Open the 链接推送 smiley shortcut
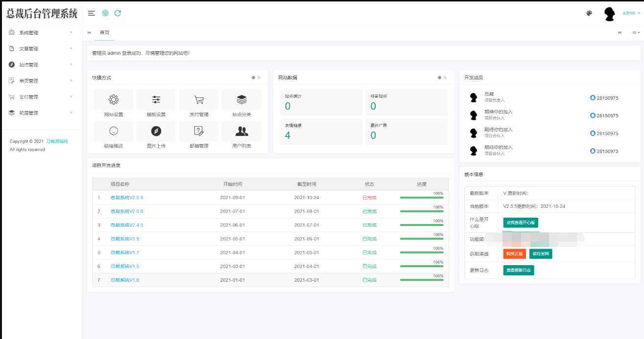The width and height of the screenshot is (644, 339). point(114,131)
